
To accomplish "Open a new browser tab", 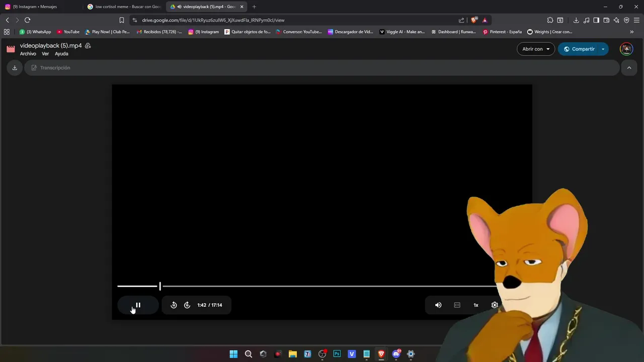I will click(x=254, y=7).
